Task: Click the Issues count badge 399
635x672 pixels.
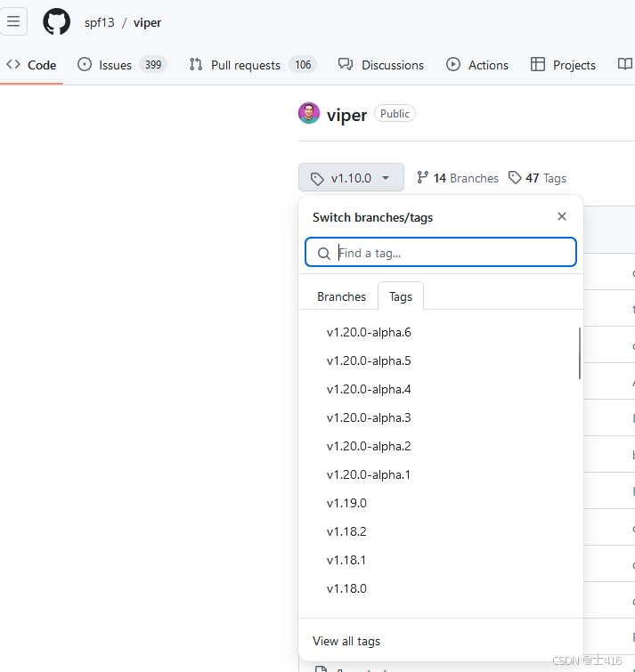Action: click(153, 65)
